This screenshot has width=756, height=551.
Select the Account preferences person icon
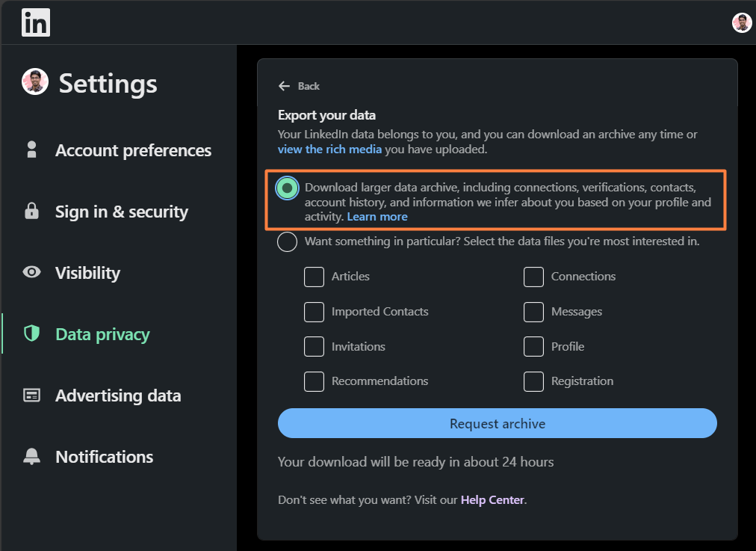(31, 150)
